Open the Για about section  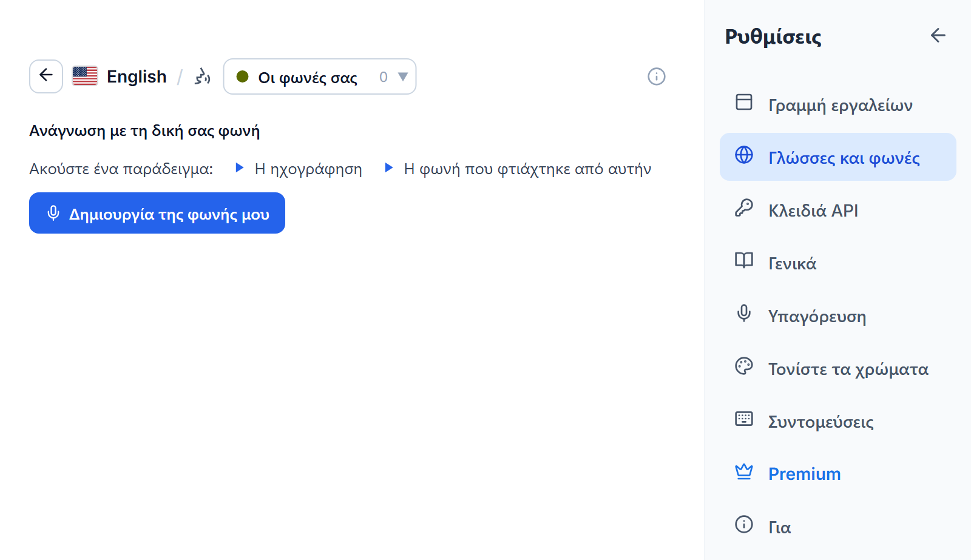[838, 527]
